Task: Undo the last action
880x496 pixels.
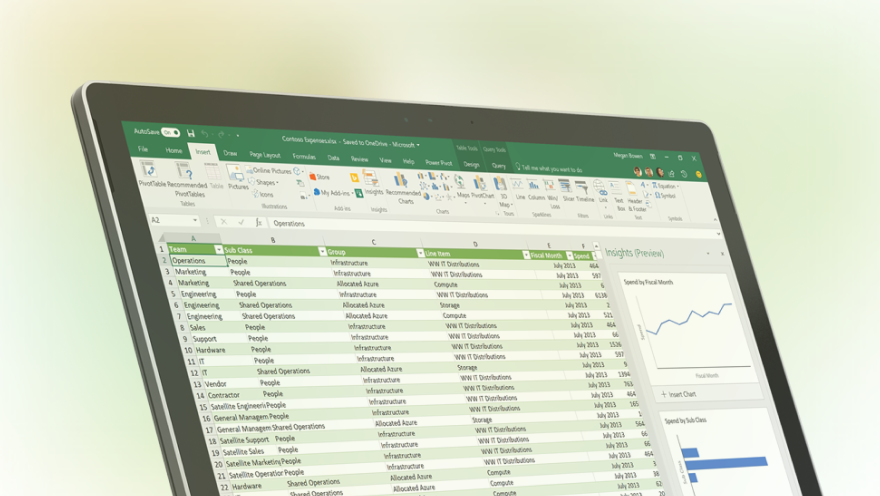Action: point(205,134)
